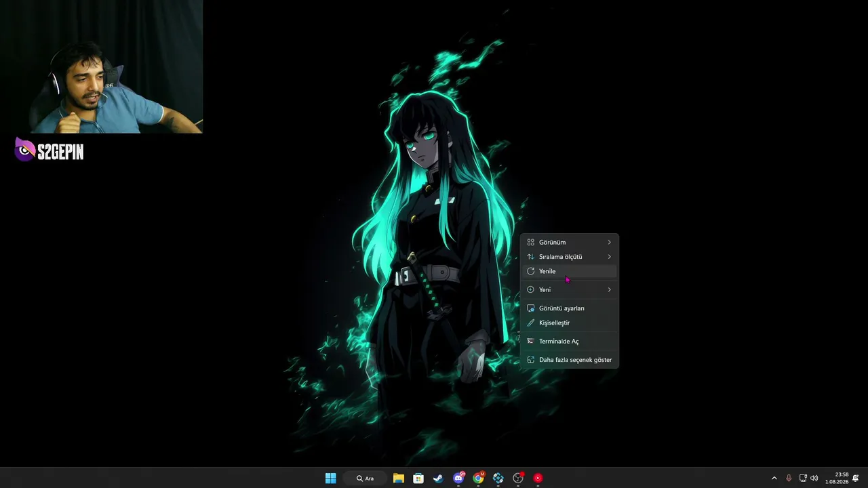This screenshot has width=868, height=488.
Task: Choose Yenile to refresh the desktop
Action: point(569,271)
